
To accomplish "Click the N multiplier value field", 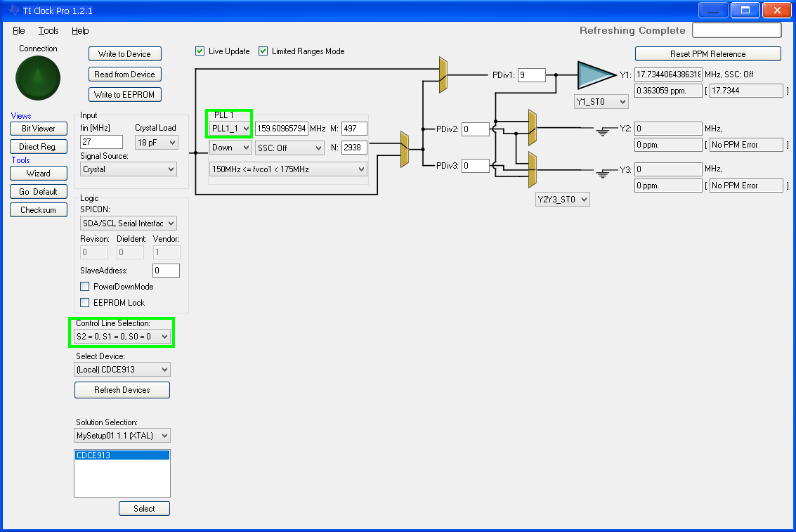I will pos(354,148).
